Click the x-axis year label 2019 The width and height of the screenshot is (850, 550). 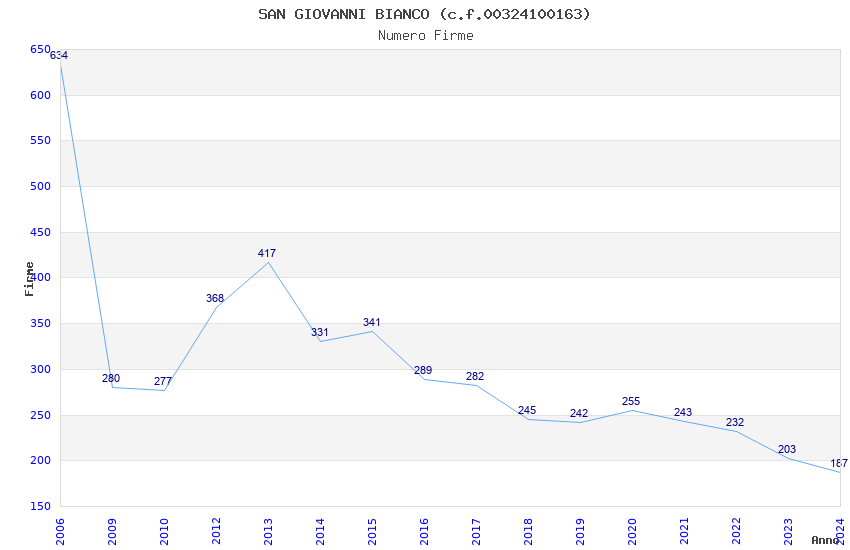[x=581, y=532]
